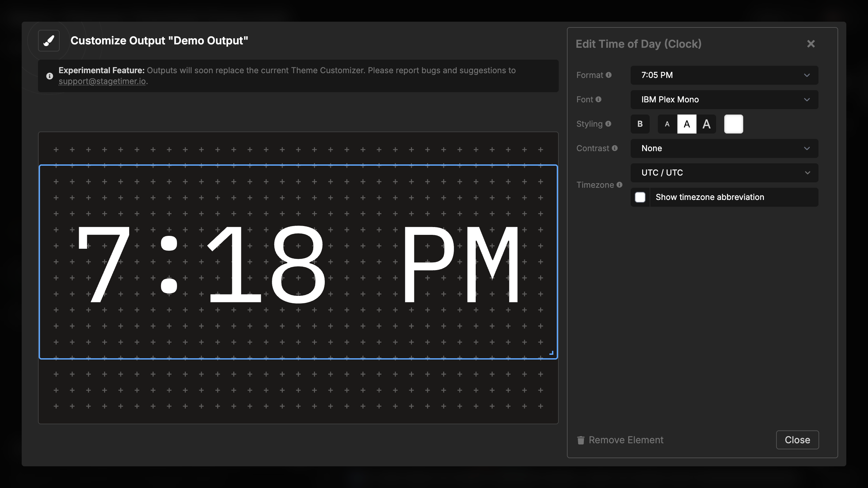Select the largest A text size option

707,124
